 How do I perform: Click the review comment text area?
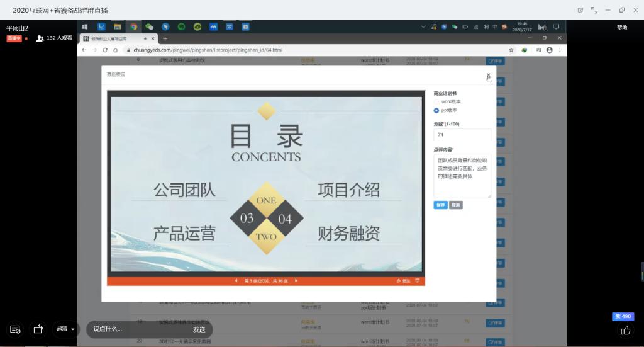(x=462, y=176)
